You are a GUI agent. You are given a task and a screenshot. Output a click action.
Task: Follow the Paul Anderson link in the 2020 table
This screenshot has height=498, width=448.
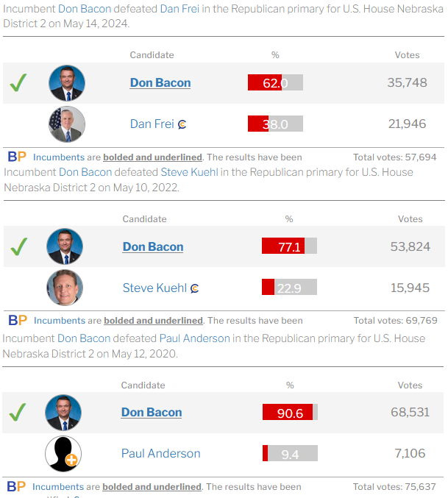point(161,453)
